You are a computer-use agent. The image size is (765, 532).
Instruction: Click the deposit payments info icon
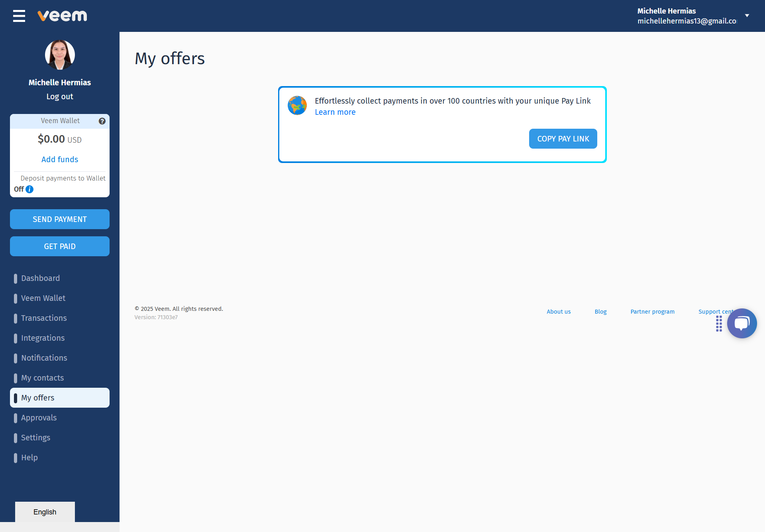(x=29, y=189)
